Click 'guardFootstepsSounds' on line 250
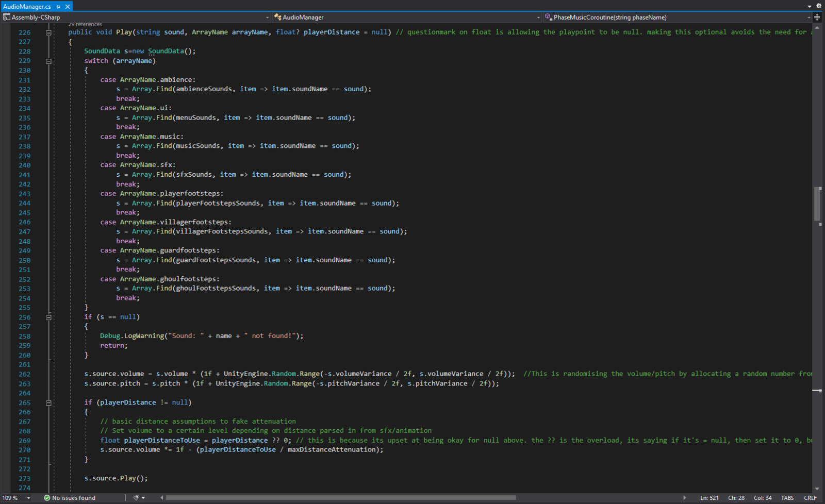825x504 pixels. pyautogui.click(x=216, y=260)
